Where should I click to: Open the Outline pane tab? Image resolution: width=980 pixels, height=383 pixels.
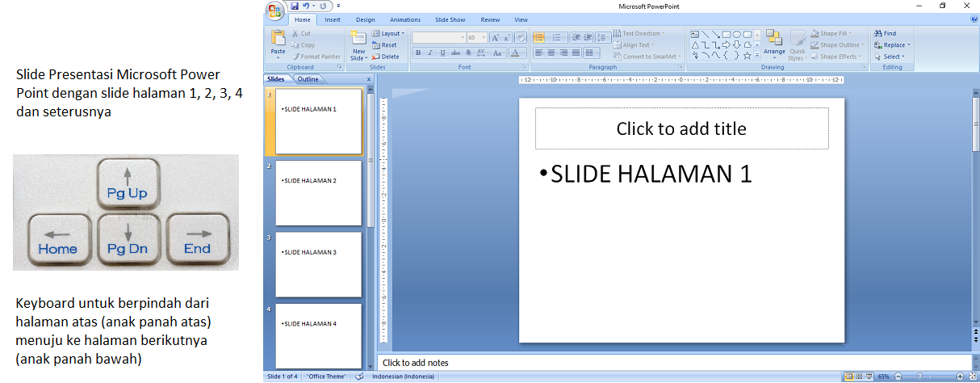coord(308,79)
